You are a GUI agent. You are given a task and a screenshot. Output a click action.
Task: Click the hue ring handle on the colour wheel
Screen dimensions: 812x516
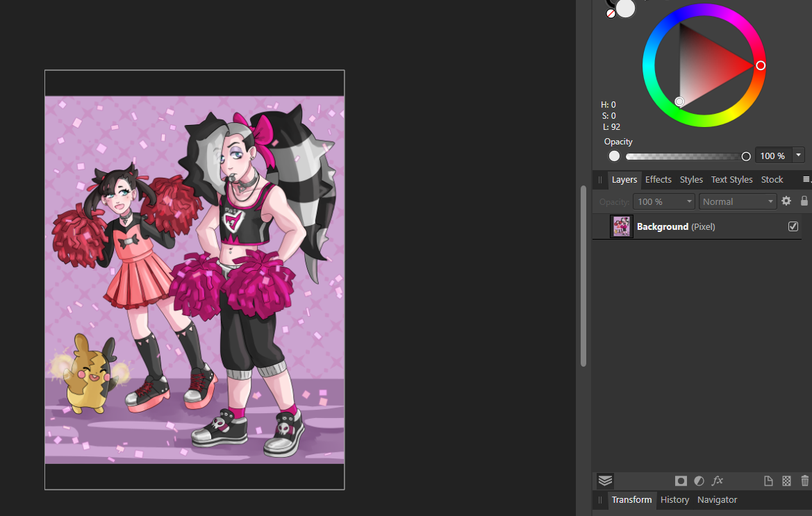[x=760, y=65]
